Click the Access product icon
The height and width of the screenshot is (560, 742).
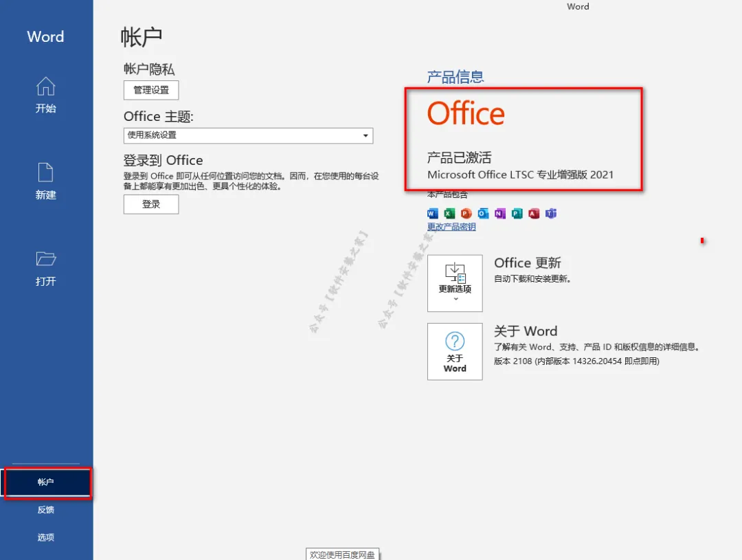click(x=534, y=214)
